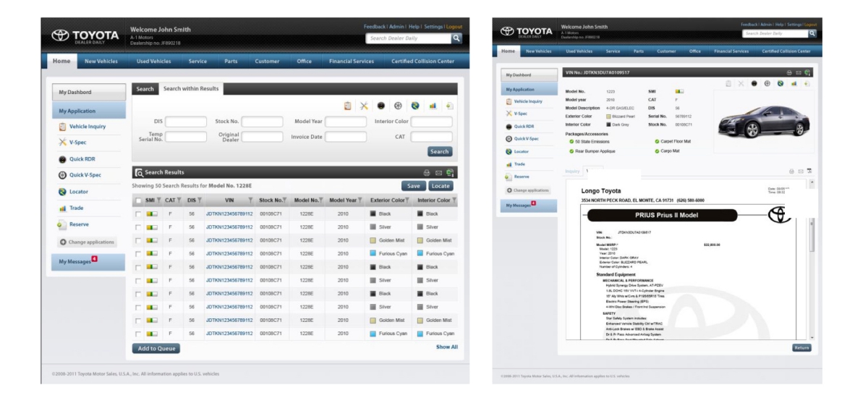Click into the Model Year input field

(x=345, y=122)
